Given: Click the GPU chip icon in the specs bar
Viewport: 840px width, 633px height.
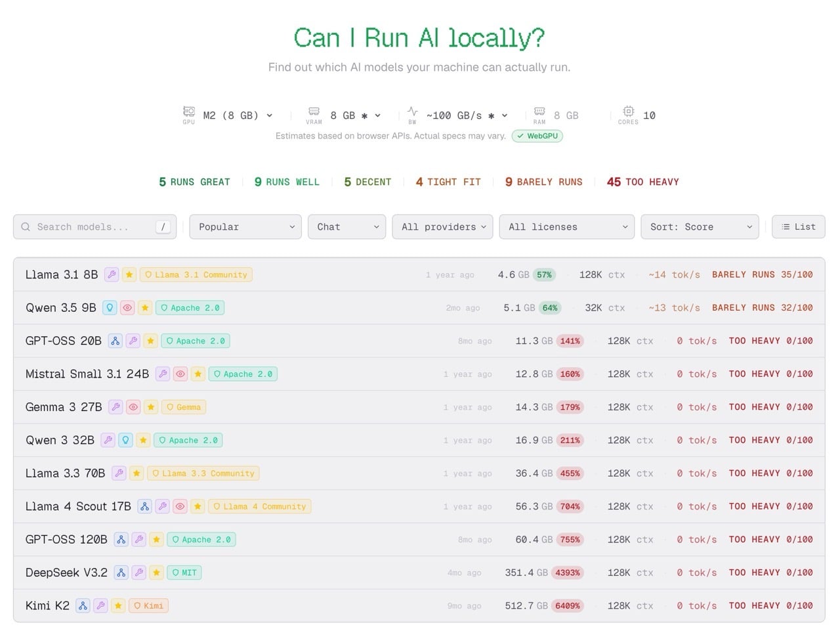Looking at the screenshot, I should pos(188,112).
